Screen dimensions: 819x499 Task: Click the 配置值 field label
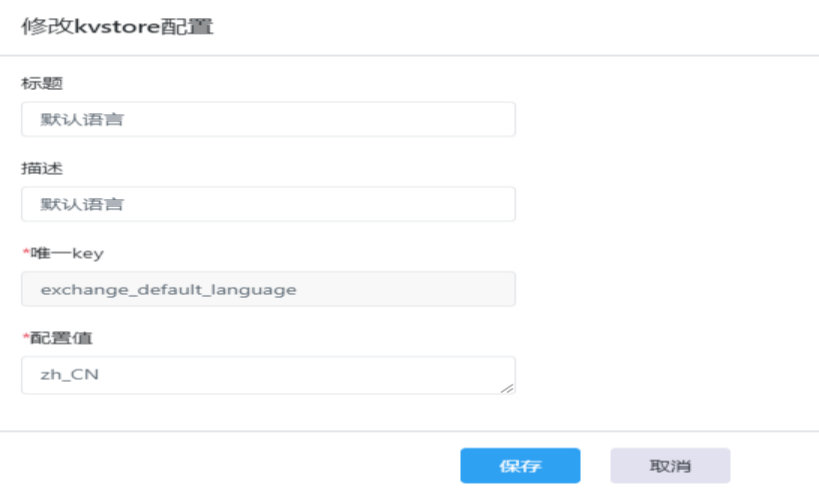(x=61, y=338)
